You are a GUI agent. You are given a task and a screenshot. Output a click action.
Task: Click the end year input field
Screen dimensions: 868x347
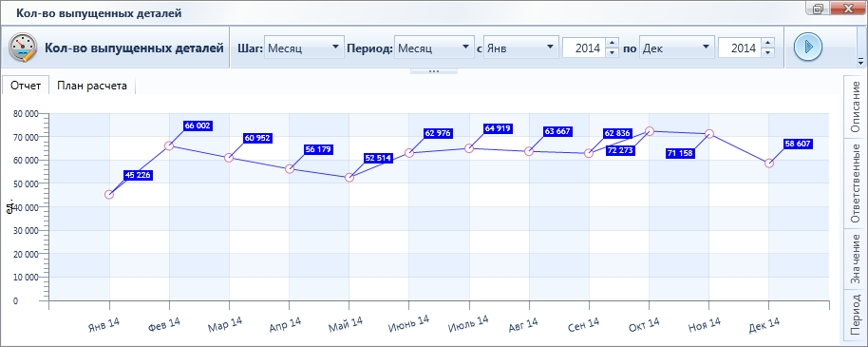[x=740, y=48]
